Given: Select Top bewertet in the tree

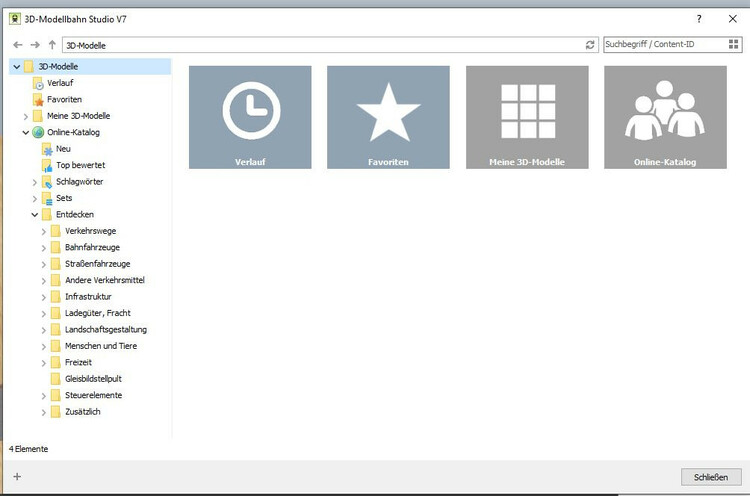Looking at the screenshot, I should (80, 165).
